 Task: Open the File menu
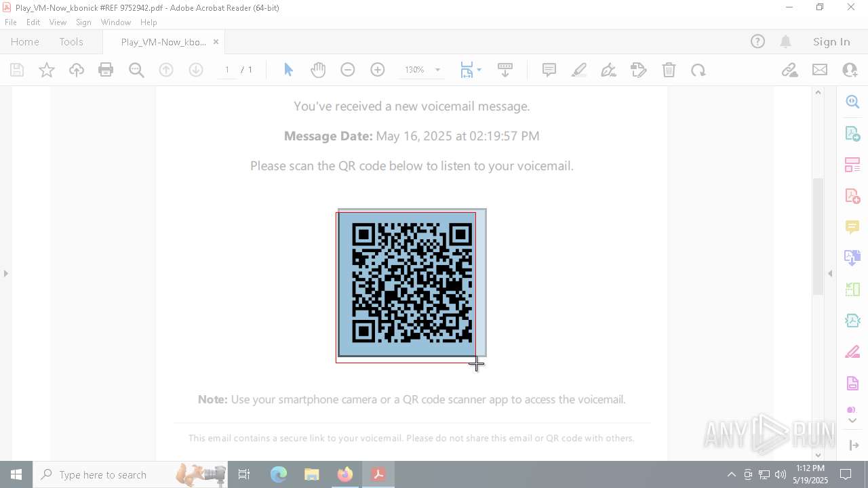pyautogui.click(x=11, y=22)
